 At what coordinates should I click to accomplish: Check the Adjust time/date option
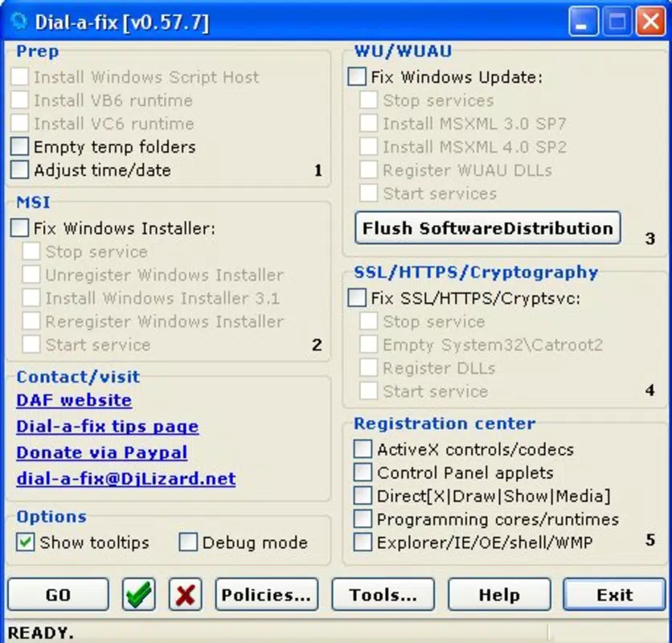tap(20, 170)
